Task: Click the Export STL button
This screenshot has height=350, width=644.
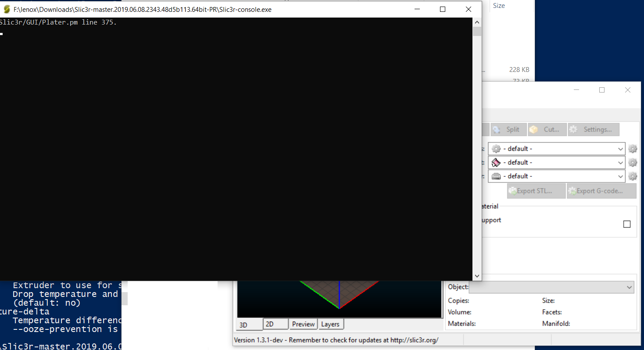Action: (x=536, y=191)
